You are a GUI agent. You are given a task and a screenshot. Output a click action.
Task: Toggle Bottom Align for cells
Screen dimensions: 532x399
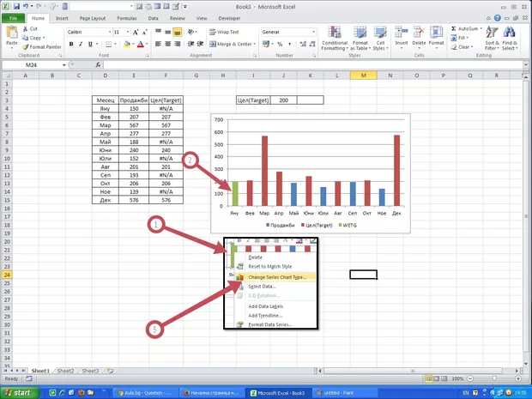(x=177, y=32)
